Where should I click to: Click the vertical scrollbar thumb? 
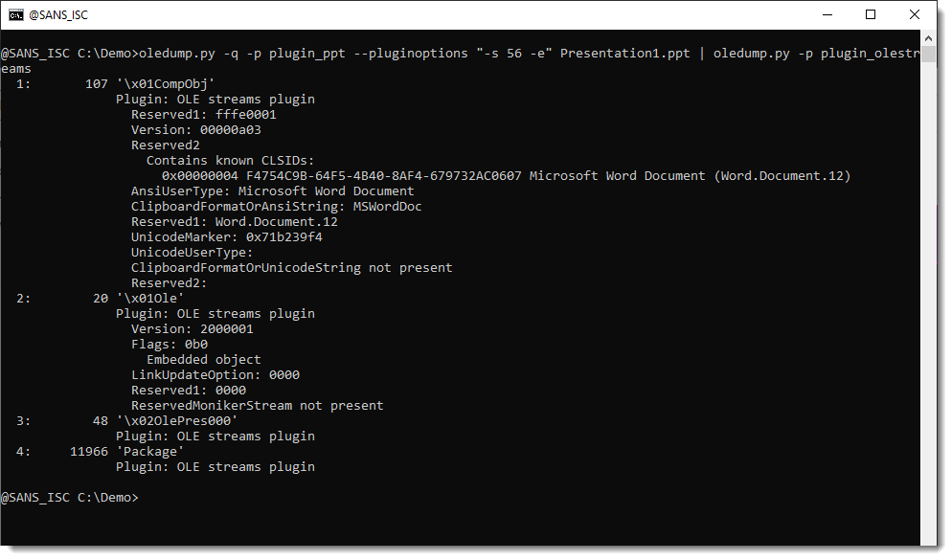(x=928, y=54)
